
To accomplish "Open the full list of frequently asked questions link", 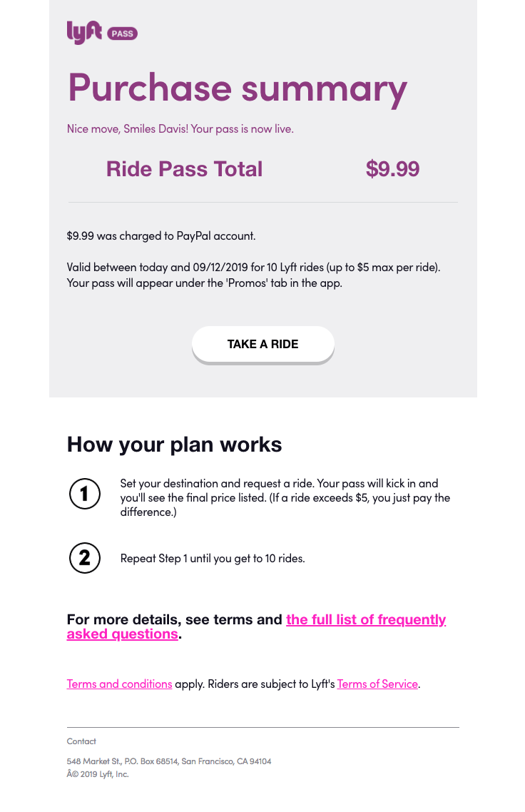I will point(256,626).
